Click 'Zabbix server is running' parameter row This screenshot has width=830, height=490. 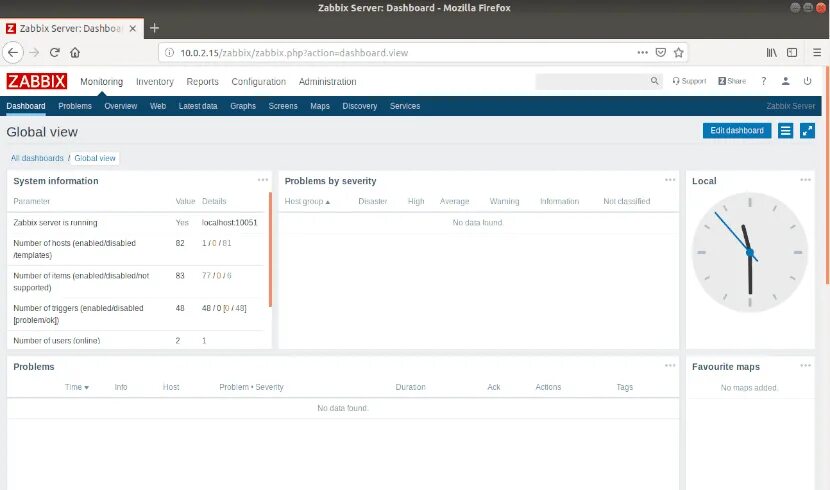click(136, 223)
